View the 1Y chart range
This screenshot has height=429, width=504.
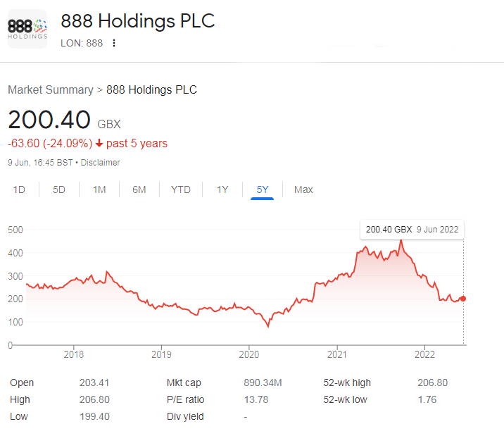tap(222, 189)
